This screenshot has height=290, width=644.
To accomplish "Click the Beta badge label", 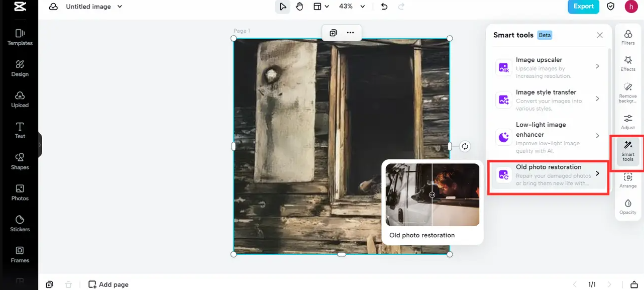I will tap(545, 35).
